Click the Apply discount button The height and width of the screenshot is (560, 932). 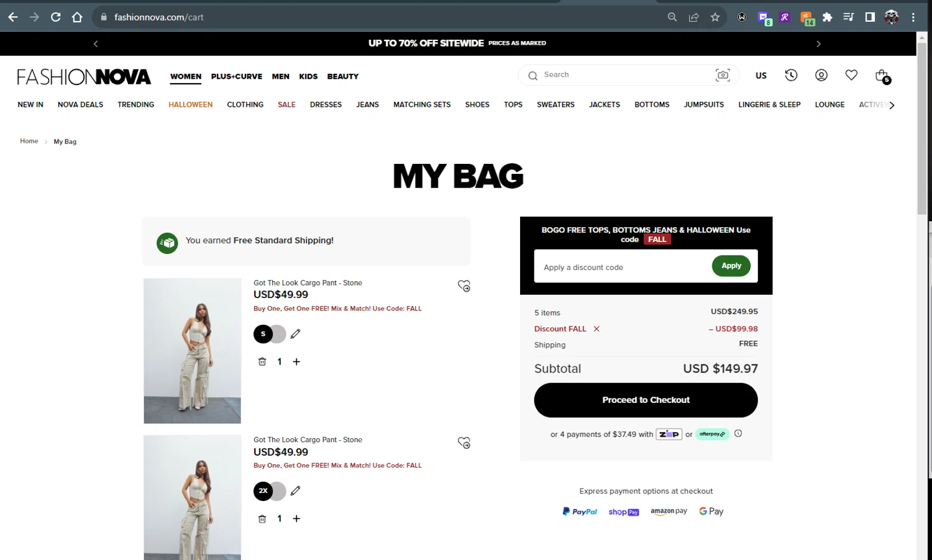pos(731,266)
